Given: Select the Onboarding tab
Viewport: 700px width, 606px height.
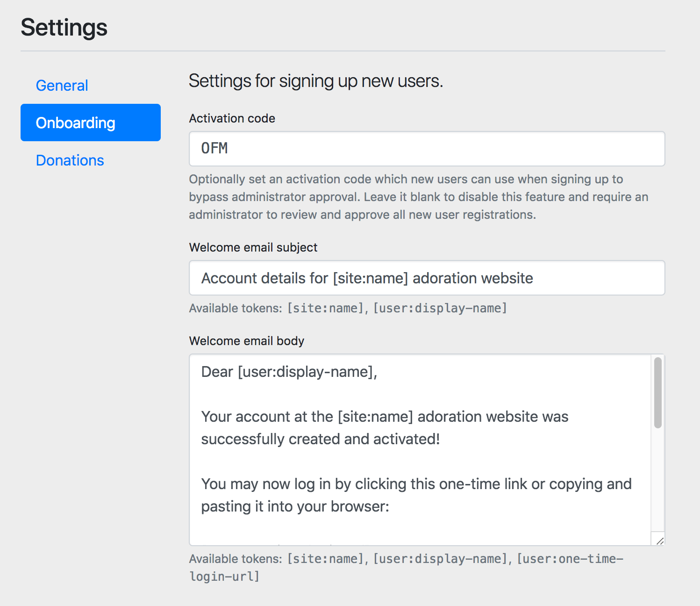Looking at the screenshot, I should (90, 123).
